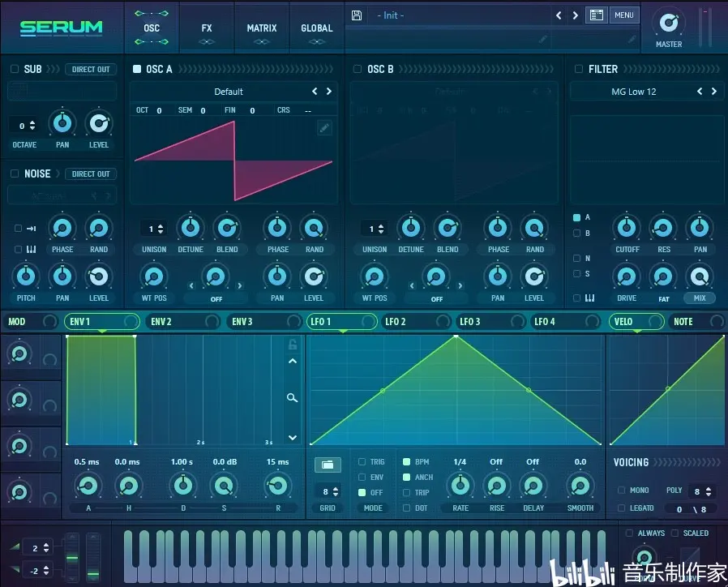Enable the OSC B checkbox
Viewport: 728px width, 587px height.
pos(358,69)
